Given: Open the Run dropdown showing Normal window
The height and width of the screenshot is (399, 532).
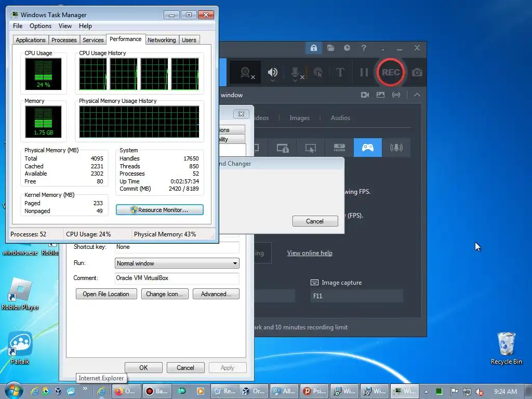Looking at the screenshot, I should [177, 263].
